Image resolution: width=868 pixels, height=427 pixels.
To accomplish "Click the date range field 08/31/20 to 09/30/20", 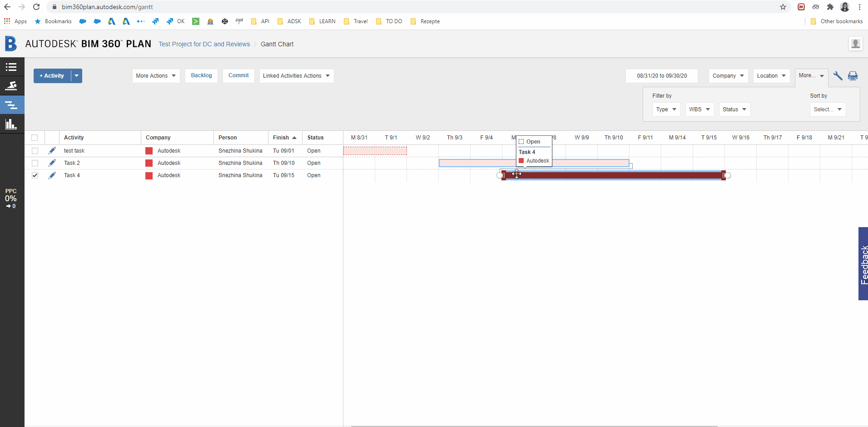I will 662,76.
